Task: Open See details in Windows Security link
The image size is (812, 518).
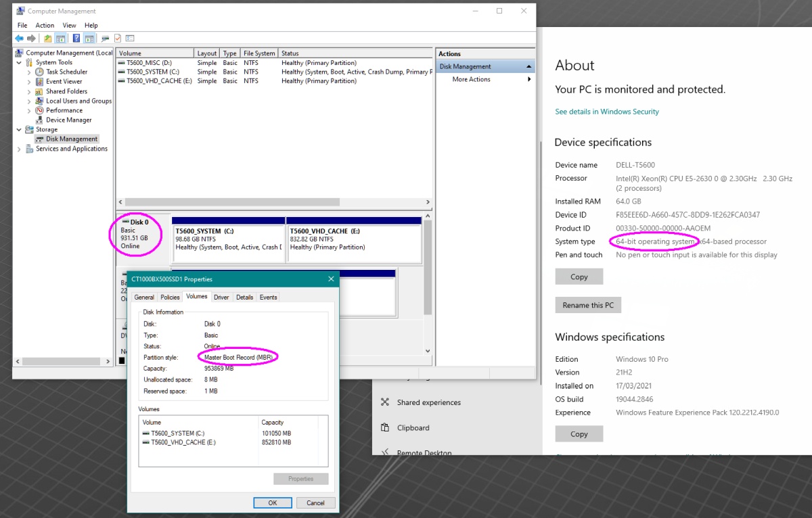Action: coord(607,112)
